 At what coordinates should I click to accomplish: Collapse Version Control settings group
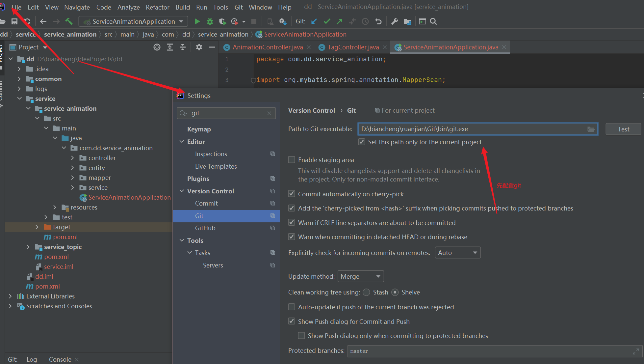pyautogui.click(x=182, y=191)
